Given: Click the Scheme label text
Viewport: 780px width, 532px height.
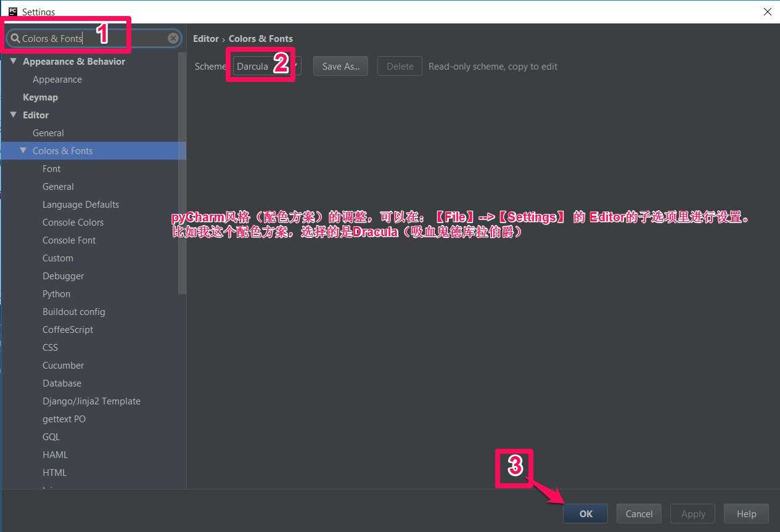Looking at the screenshot, I should [210, 67].
